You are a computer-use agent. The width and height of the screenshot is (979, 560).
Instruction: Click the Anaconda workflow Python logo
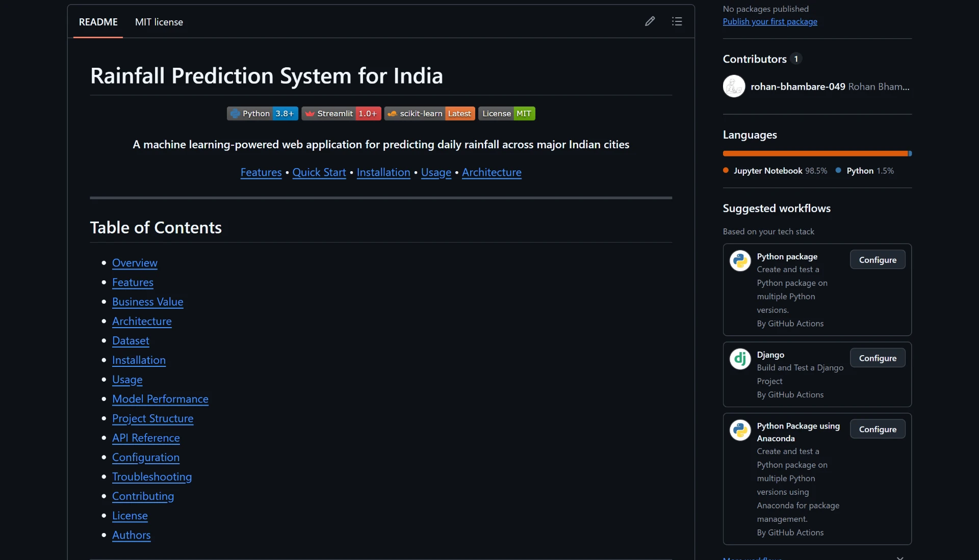740,431
